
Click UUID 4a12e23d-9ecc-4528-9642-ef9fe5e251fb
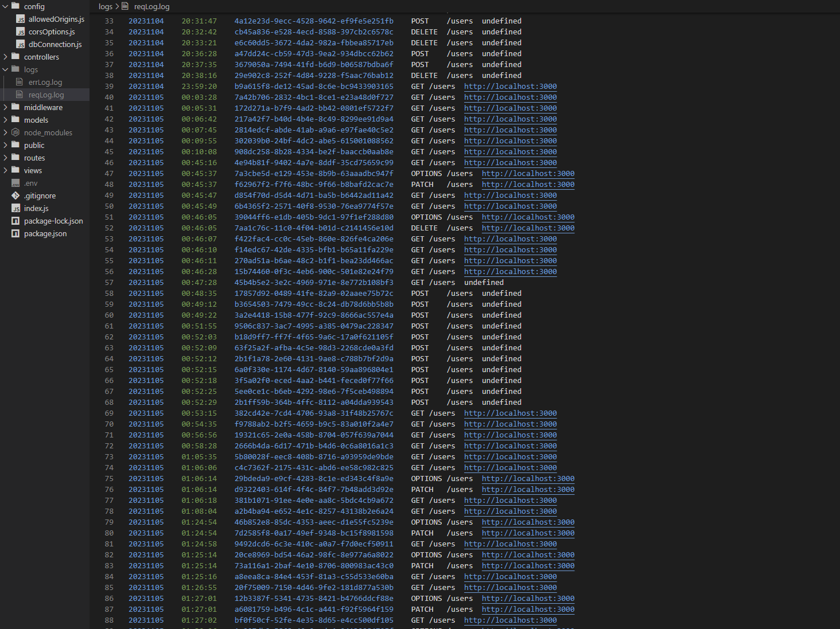click(x=314, y=21)
